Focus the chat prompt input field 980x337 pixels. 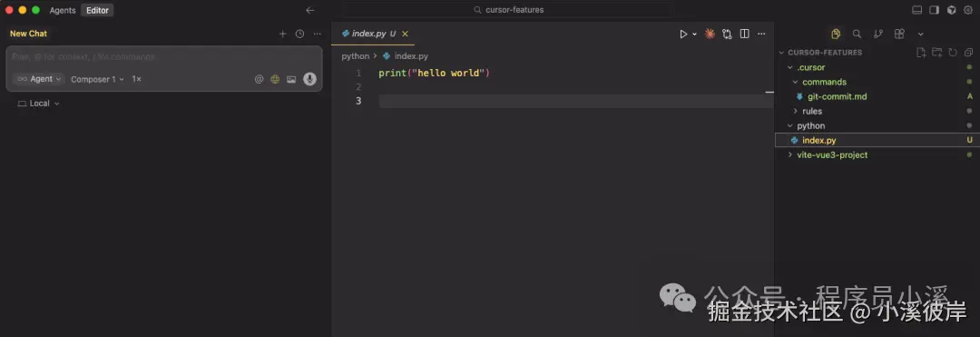163,57
